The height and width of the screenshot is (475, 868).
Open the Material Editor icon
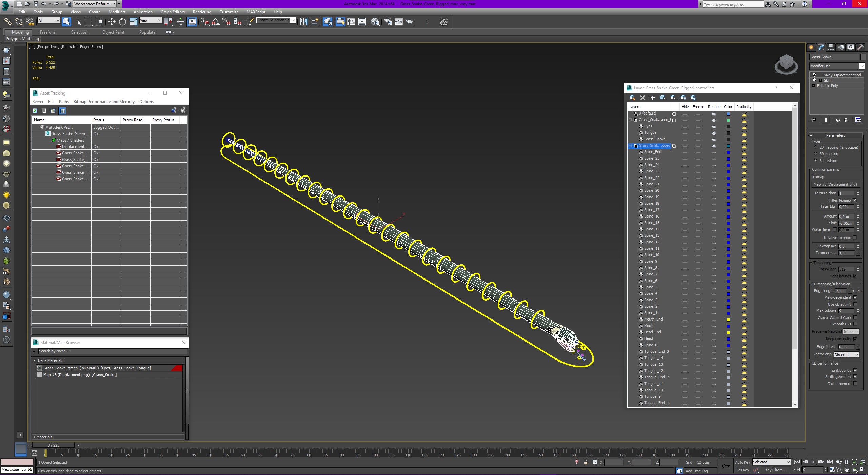(x=375, y=22)
